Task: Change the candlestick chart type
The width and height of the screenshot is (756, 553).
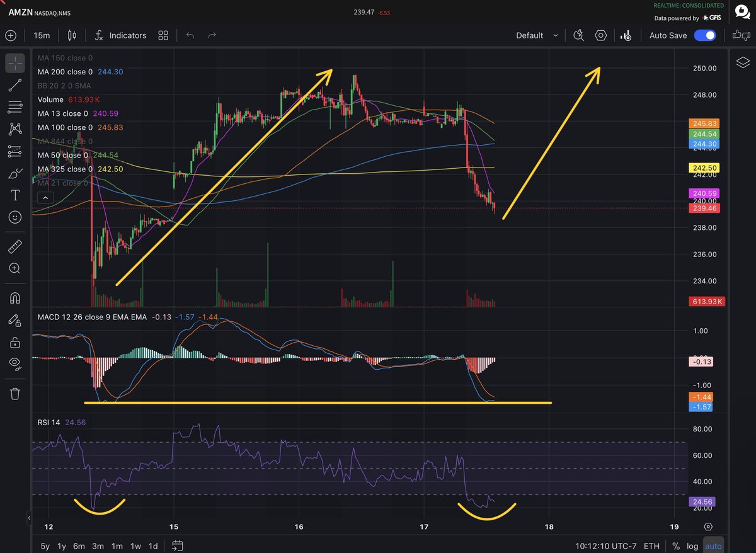Action: coord(71,35)
